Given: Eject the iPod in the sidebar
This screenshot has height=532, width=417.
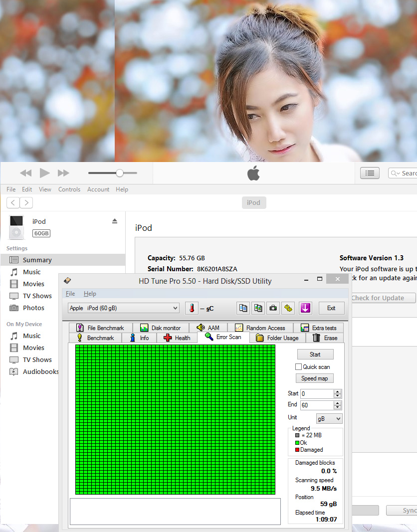Looking at the screenshot, I should pyautogui.click(x=114, y=221).
